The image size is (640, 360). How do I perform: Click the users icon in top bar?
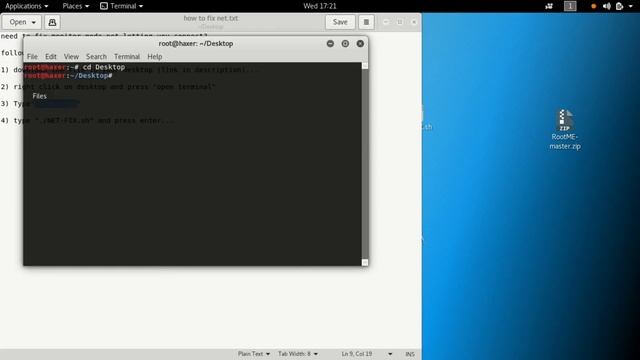click(549, 6)
